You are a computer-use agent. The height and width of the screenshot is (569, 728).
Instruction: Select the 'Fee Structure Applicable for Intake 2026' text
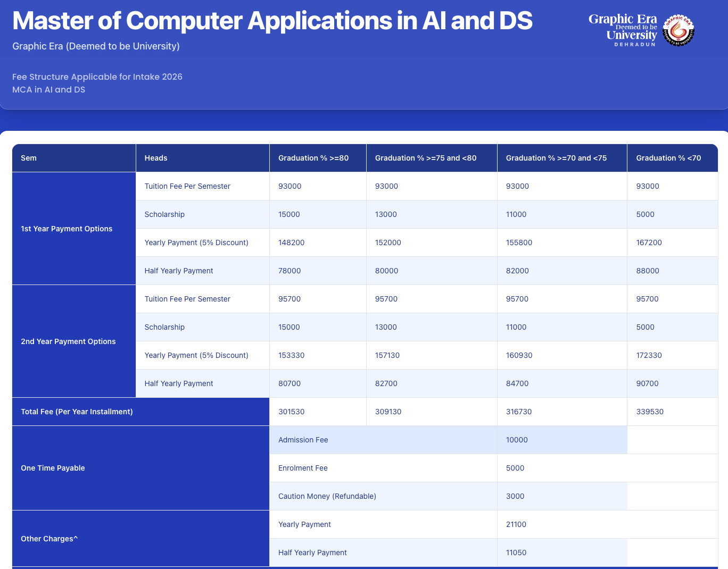click(97, 77)
